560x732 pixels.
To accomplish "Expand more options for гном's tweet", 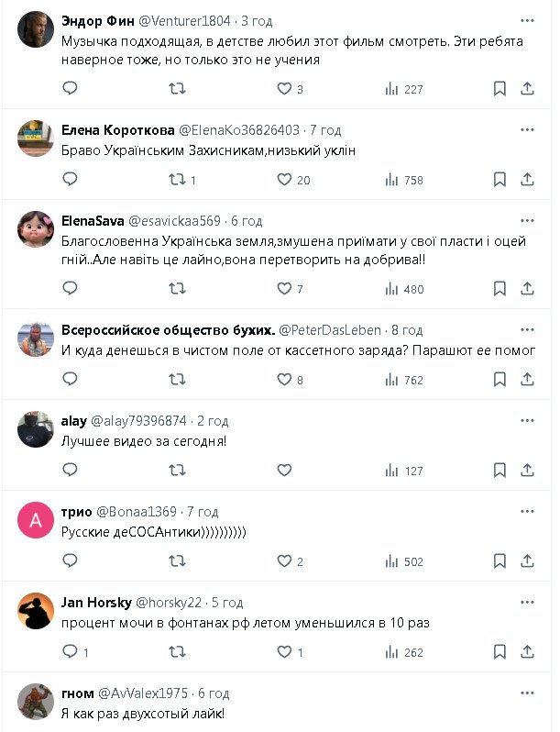I will pos(527,693).
